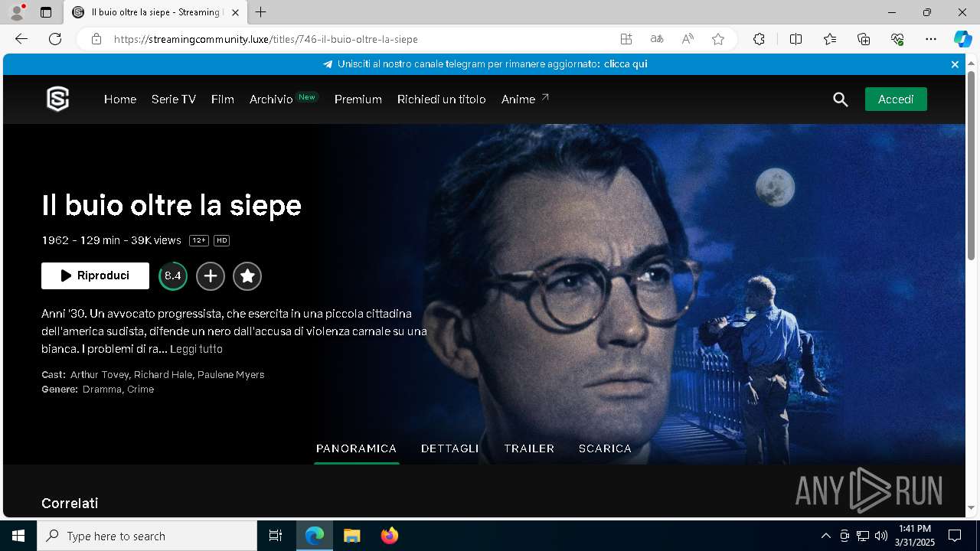980x551 pixels.
Task: Open browser essentials heart icon
Action: point(897,39)
